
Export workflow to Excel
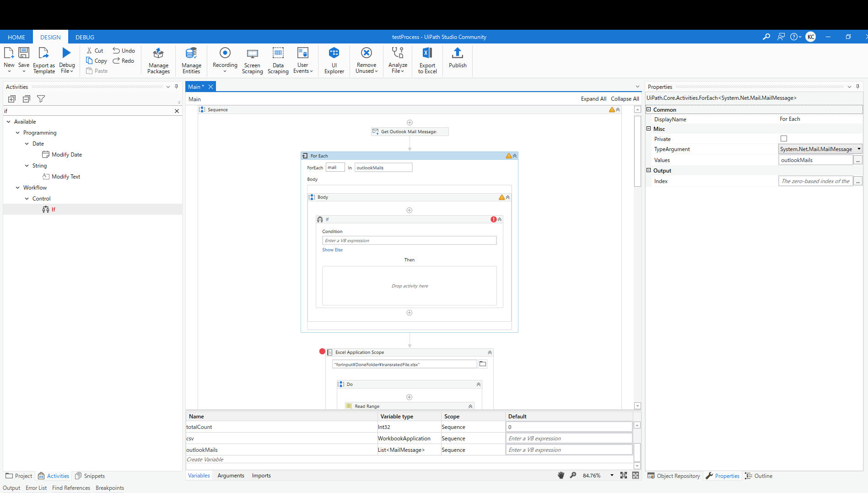tap(427, 60)
